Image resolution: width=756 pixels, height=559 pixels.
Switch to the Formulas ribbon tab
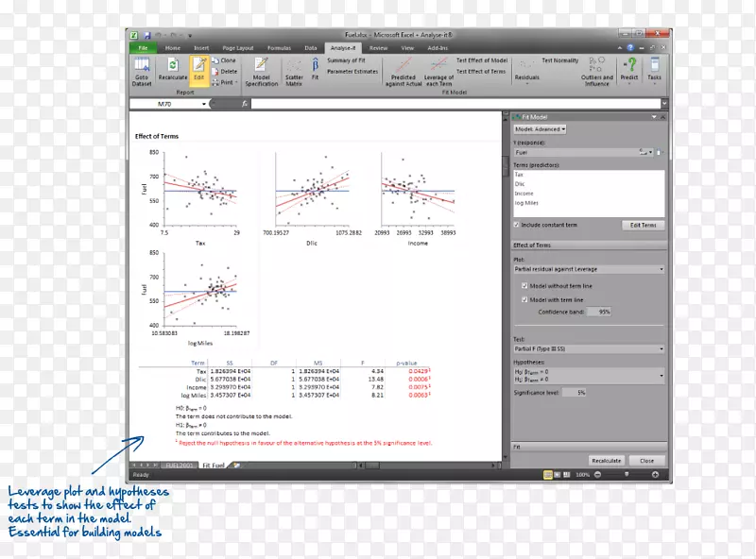coord(278,46)
